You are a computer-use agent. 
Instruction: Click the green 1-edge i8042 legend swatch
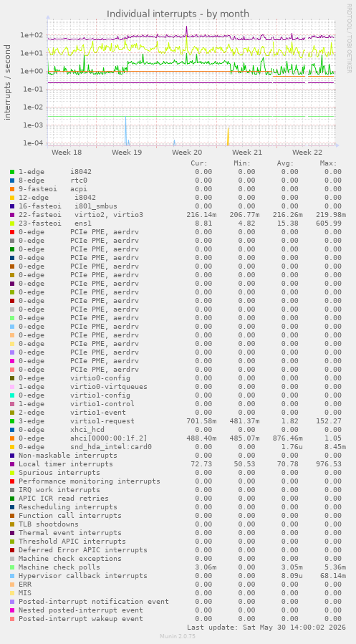tap(12, 172)
